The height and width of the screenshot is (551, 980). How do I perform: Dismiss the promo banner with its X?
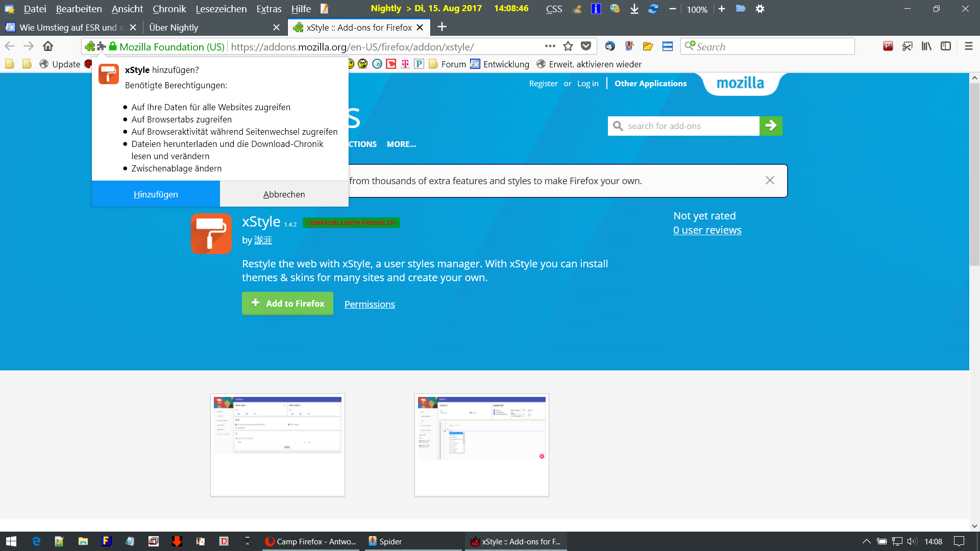click(x=770, y=181)
